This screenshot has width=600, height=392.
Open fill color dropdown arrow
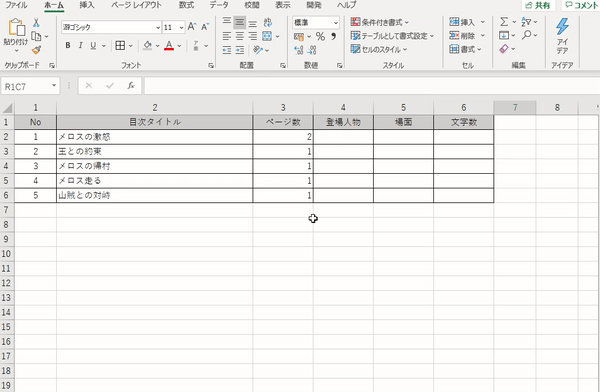(157, 46)
